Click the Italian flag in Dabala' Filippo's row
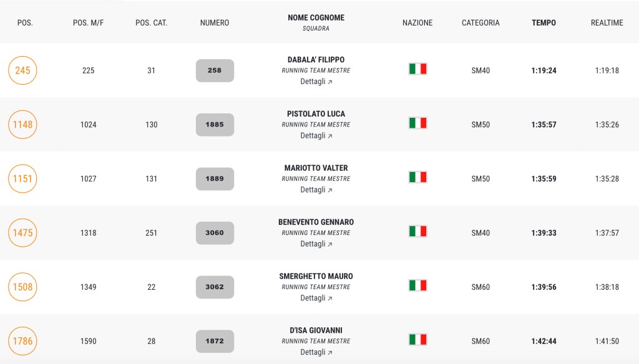The width and height of the screenshot is (639, 364). pos(417,69)
